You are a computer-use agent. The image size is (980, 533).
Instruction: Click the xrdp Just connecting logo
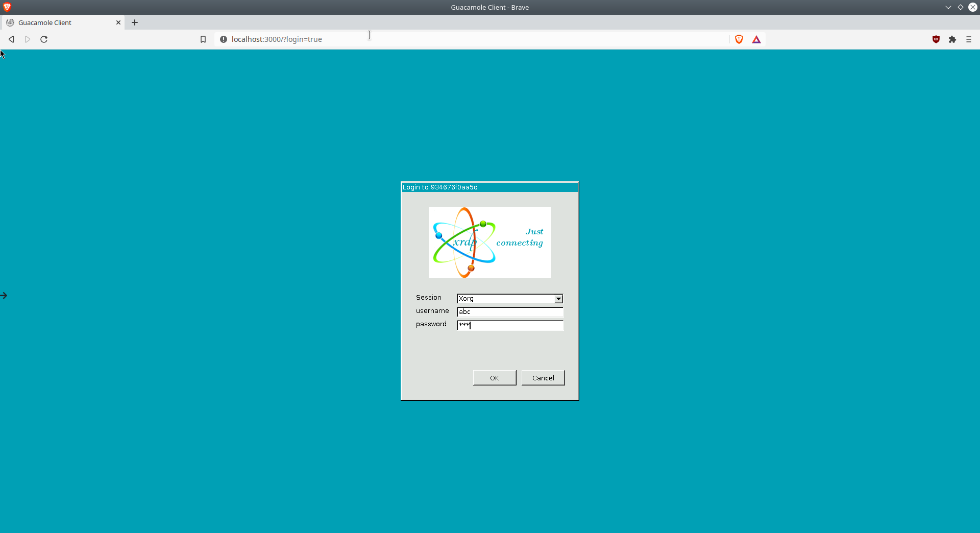490,243
